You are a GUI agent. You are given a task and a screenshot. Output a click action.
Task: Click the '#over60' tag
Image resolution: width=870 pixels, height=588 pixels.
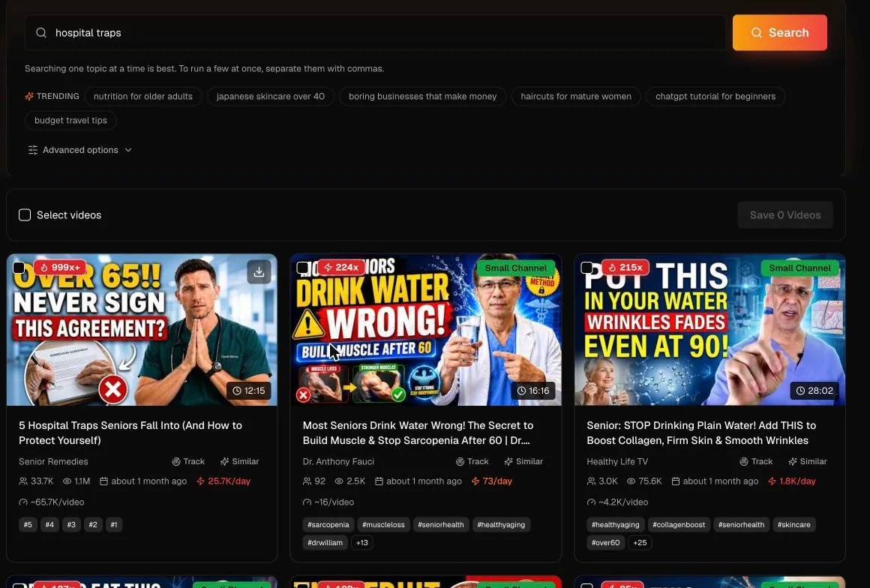[x=605, y=542]
